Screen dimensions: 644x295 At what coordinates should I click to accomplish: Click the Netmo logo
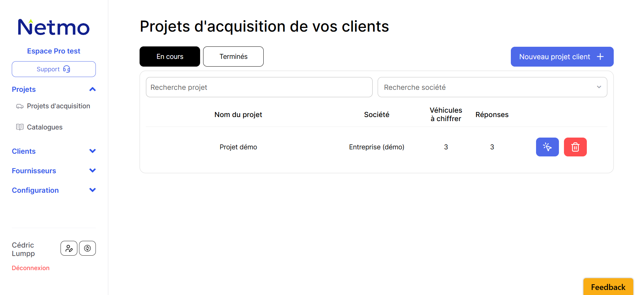click(54, 27)
